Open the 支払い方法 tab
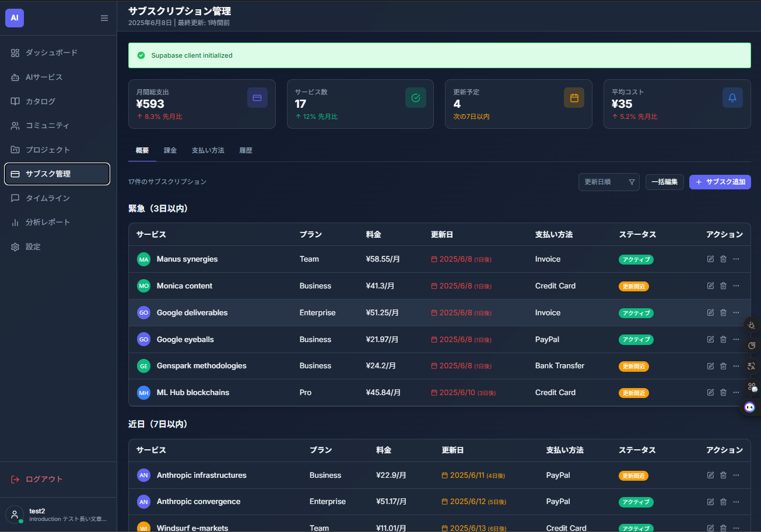This screenshot has height=532, width=761. tap(208, 150)
